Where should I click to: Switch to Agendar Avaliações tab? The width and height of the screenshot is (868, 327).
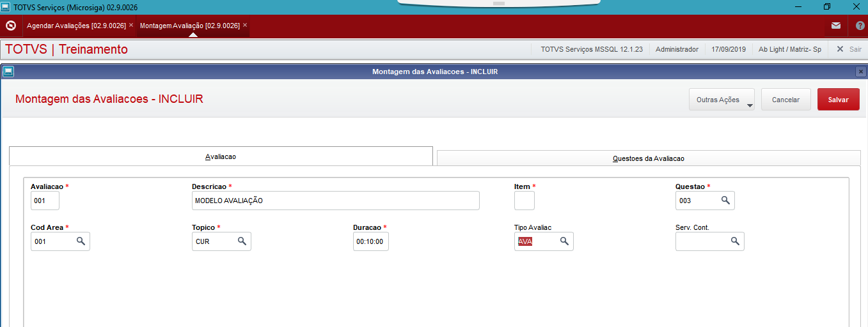[76, 26]
